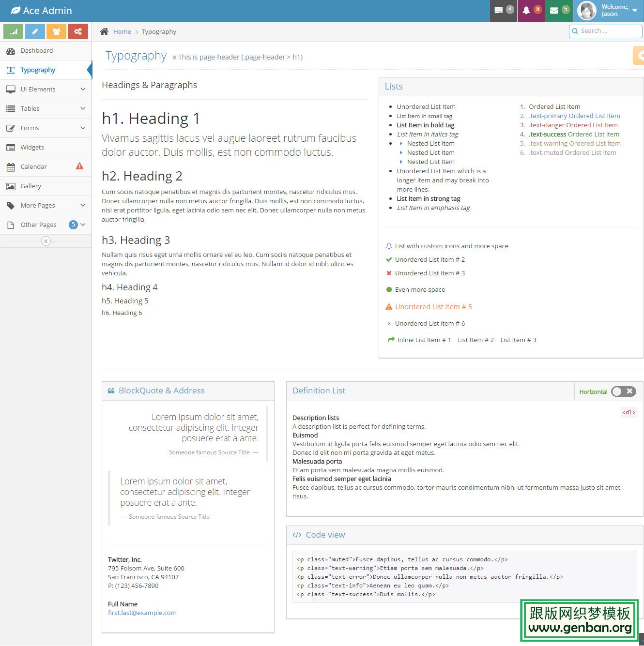Click the Home breadcrumb link
This screenshot has height=646, width=644.
[122, 32]
